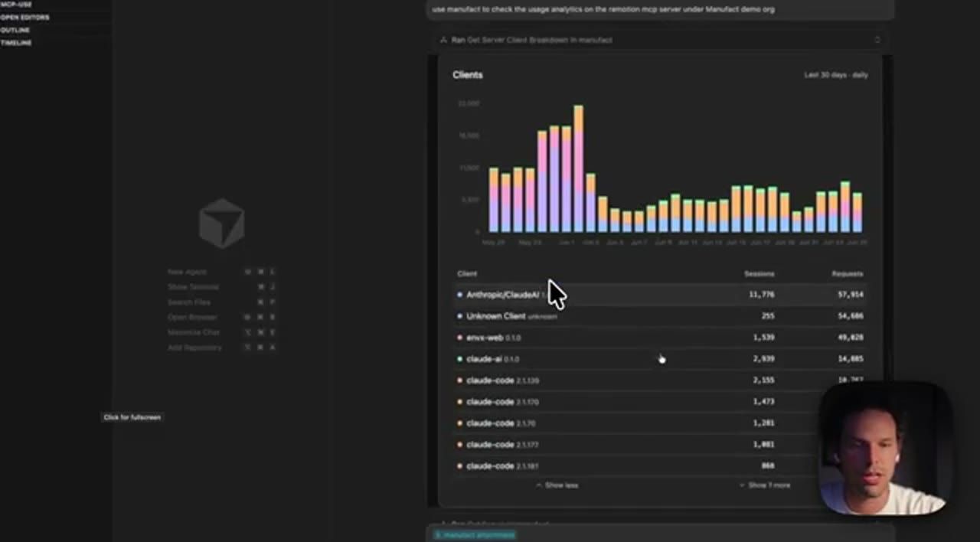The width and height of the screenshot is (980, 542).
Task: Click the sessions value 11,776
Action: pos(761,295)
